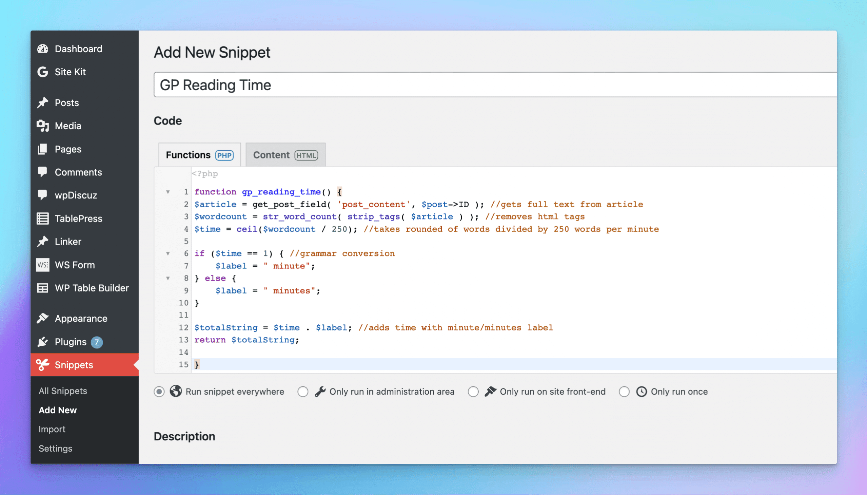
Task: Open TablePress menu item
Action: point(85,218)
